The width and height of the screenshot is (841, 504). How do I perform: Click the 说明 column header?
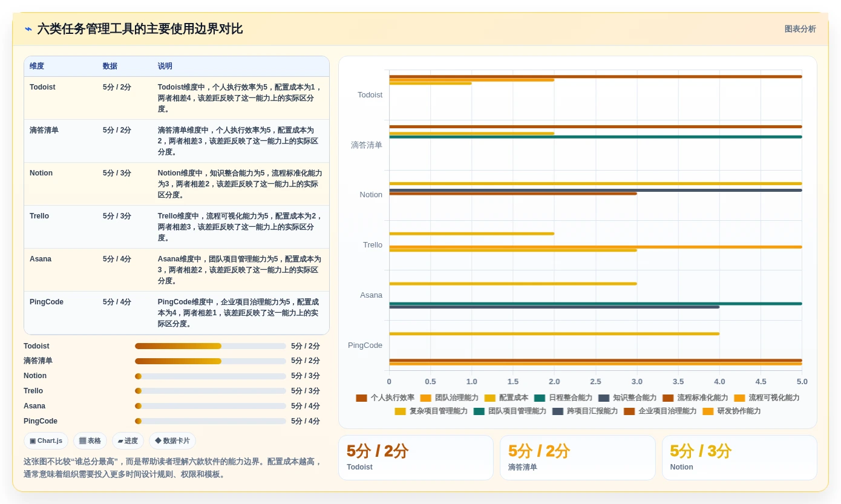[x=165, y=66]
